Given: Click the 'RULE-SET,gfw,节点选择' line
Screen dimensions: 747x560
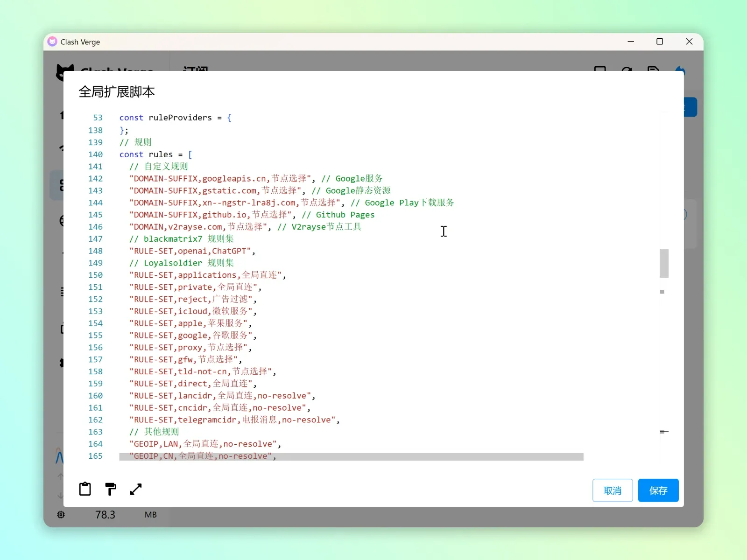Looking at the screenshot, I should (186, 360).
